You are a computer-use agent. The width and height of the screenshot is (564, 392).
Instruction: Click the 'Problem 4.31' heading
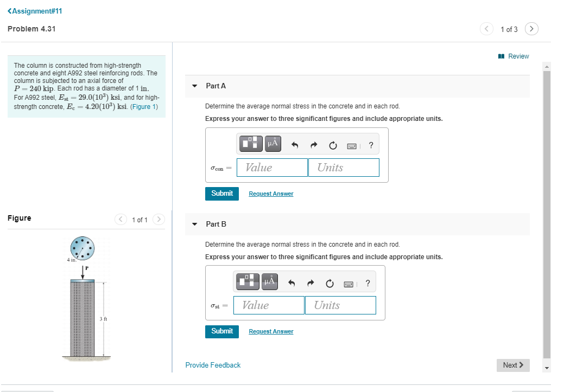pyautogui.click(x=31, y=29)
